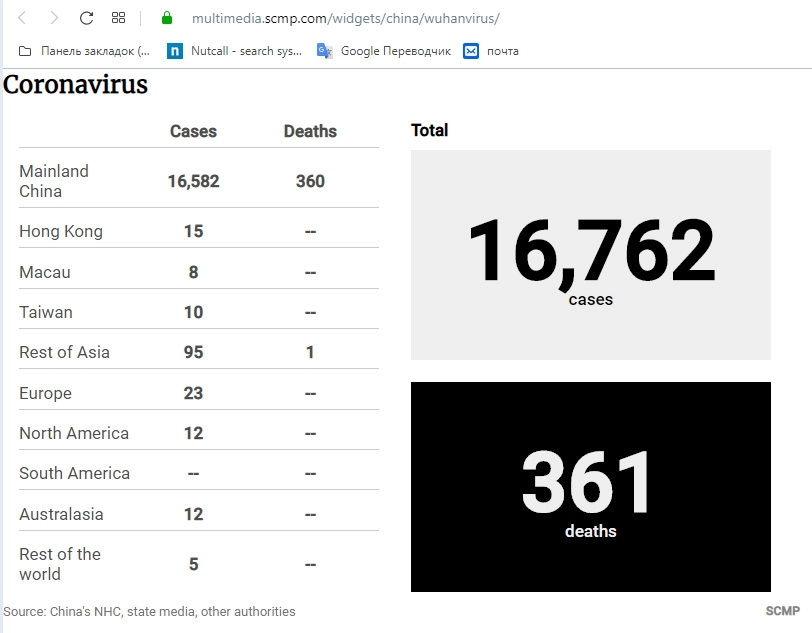
Task: Click the Hong Kong row label
Action: [61, 232]
